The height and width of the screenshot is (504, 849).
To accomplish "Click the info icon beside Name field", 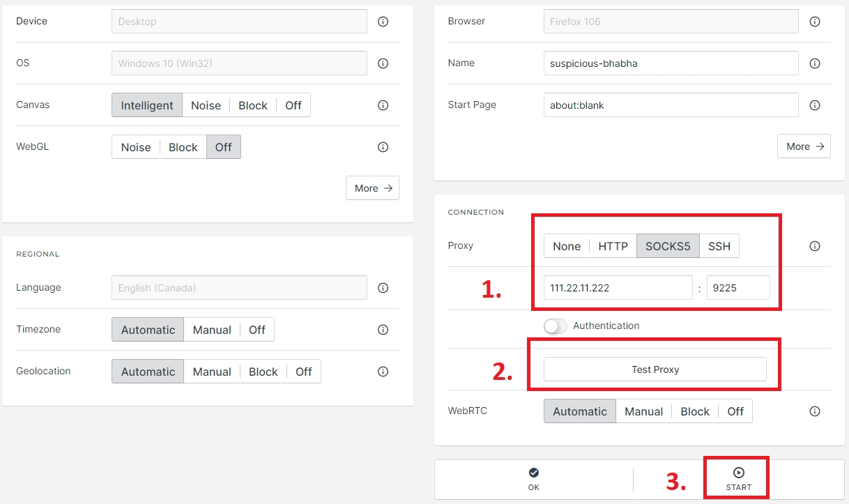I will (815, 63).
